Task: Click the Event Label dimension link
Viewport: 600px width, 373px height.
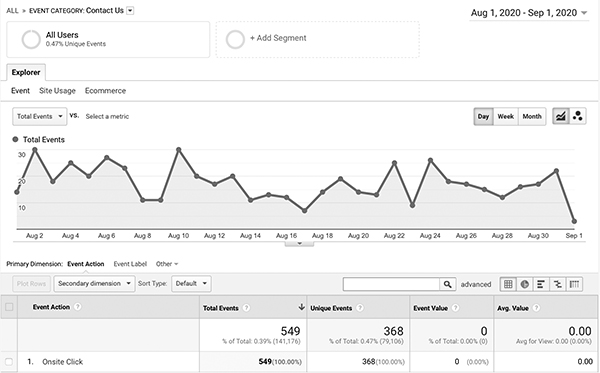Action: point(130,264)
